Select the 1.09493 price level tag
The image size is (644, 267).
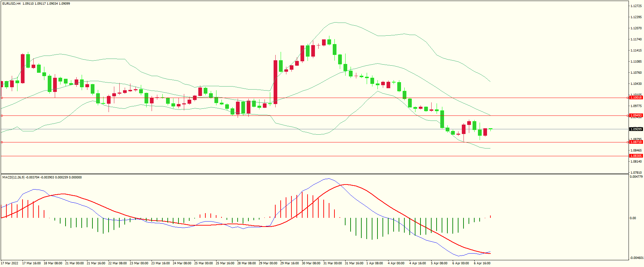[636, 115]
